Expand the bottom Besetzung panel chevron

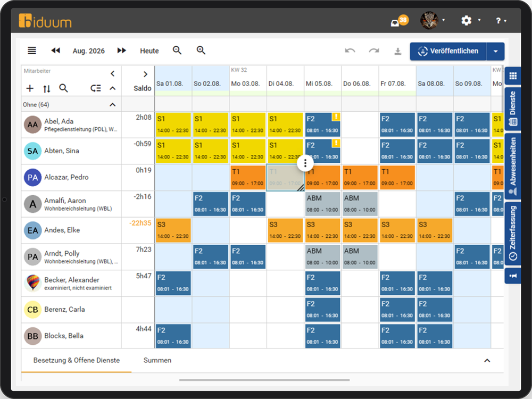(487, 360)
